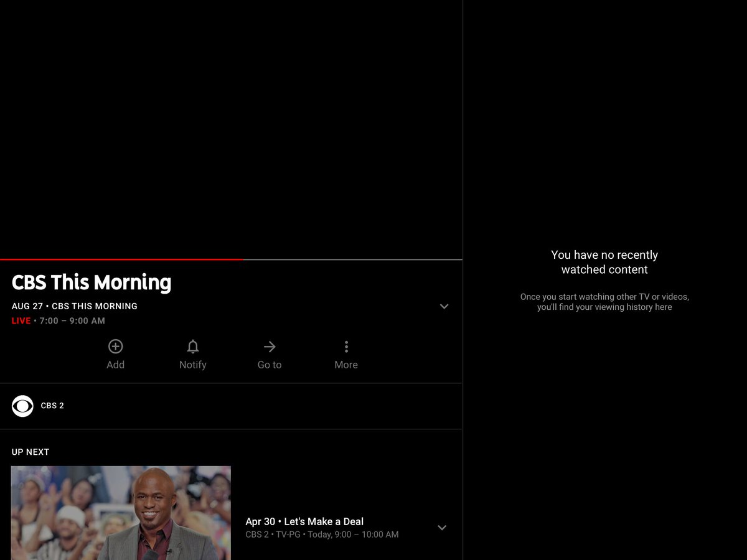
Task: Click the CBS This Morning title
Action: pyautogui.click(x=92, y=283)
